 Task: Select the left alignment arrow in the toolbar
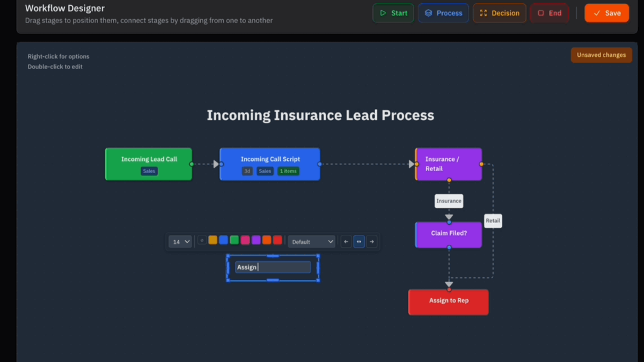346,241
